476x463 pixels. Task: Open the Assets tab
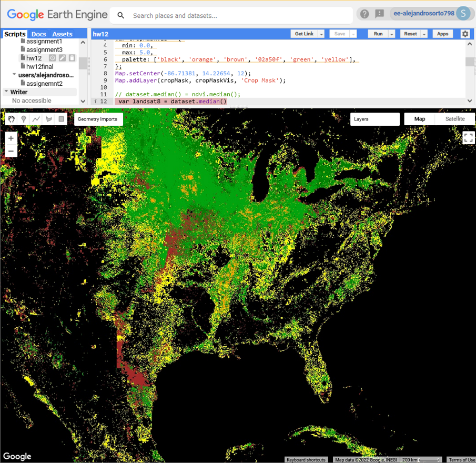pyautogui.click(x=62, y=34)
